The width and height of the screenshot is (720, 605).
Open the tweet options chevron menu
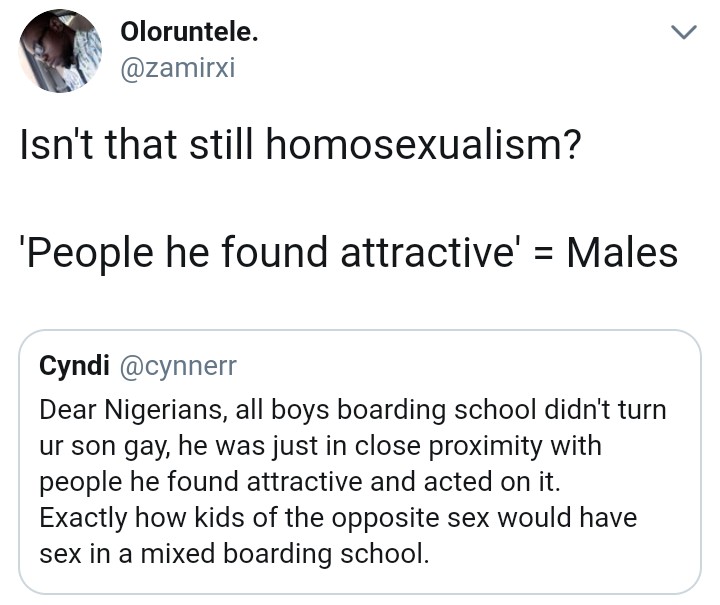click(681, 34)
